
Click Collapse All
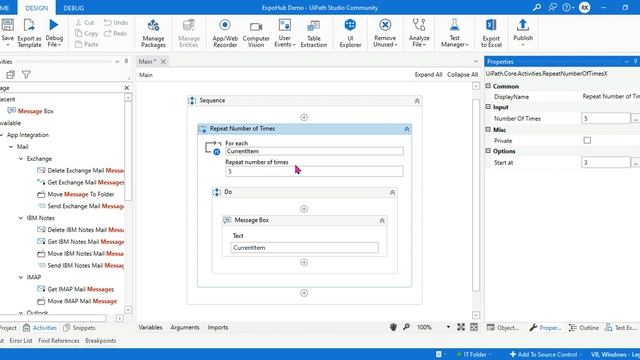coord(462,75)
